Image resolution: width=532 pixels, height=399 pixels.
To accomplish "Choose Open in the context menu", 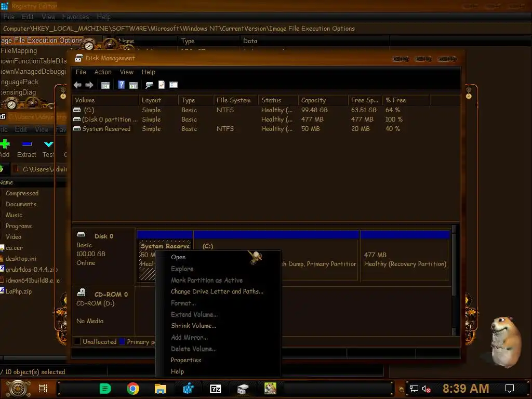I will pyautogui.click(x=218, y=257).
